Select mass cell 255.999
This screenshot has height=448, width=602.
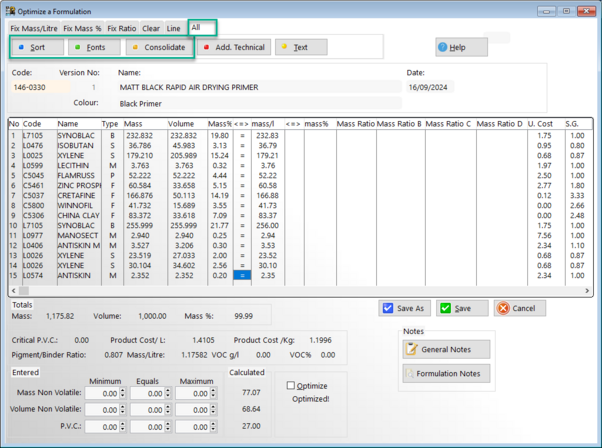coord(145,225)
